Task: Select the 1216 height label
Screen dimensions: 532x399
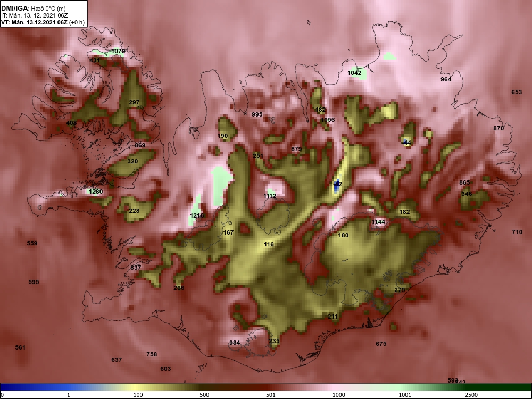Action: (x=197, y=215)
